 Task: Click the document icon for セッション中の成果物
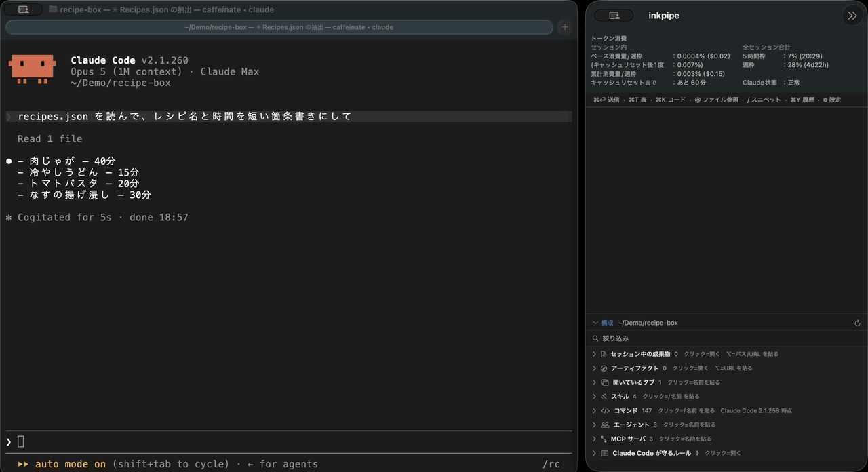tap(604, 354)
